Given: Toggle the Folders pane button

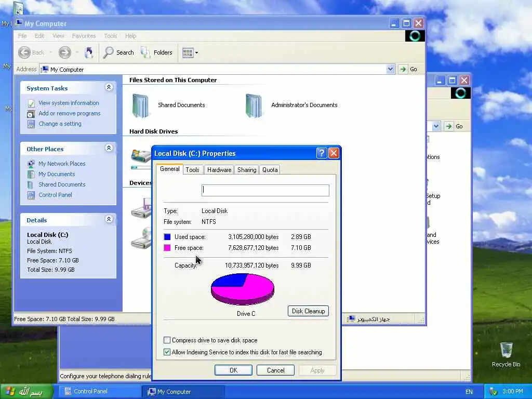Looking at the screenshot, I should tap(157, 52).
